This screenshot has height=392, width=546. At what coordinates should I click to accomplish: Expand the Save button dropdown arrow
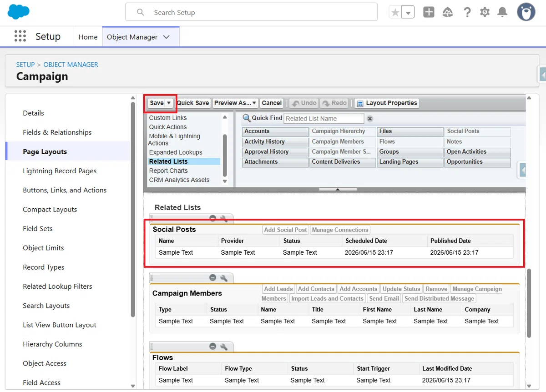[169, 103]
